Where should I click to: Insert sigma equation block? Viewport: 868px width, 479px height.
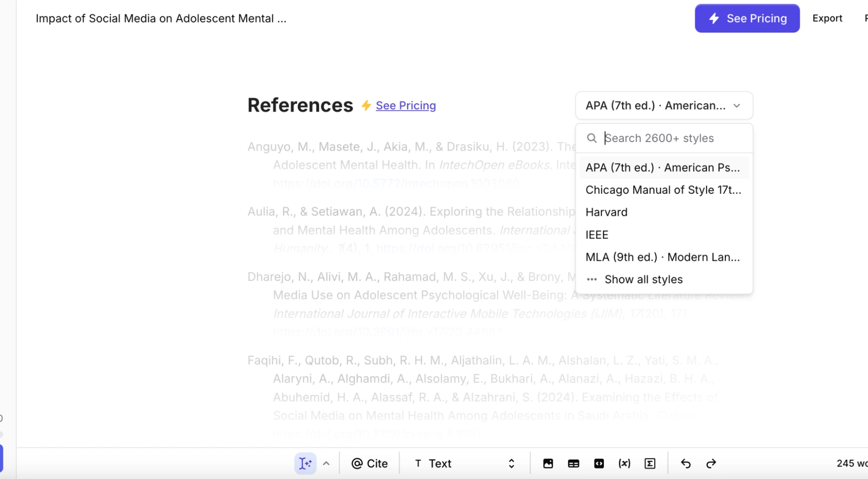point(650,463)
